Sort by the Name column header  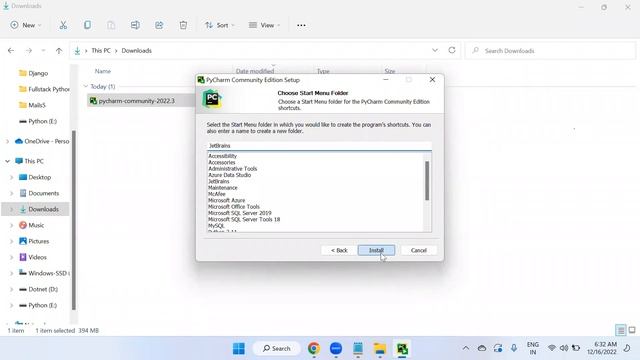point(103,71)
